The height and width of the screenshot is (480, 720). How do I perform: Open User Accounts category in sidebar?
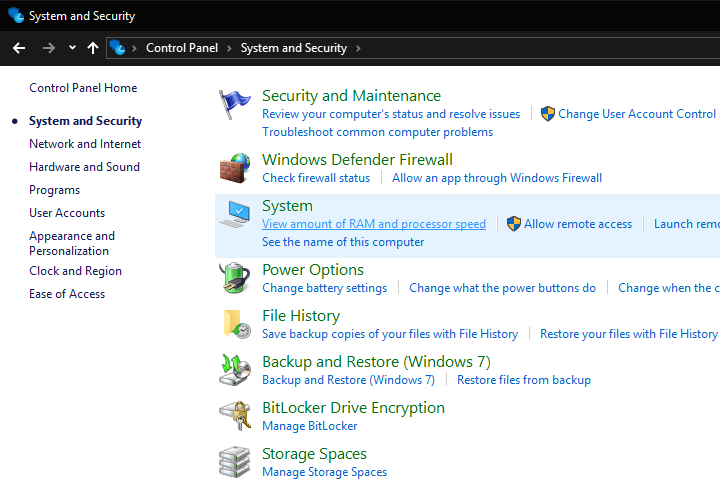coord(67,213)
